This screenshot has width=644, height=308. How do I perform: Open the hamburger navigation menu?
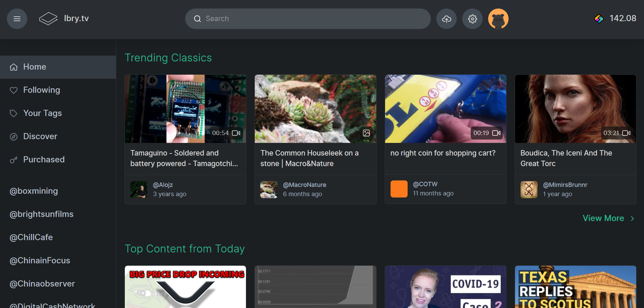pyautogui.click(x=17, y=19)
